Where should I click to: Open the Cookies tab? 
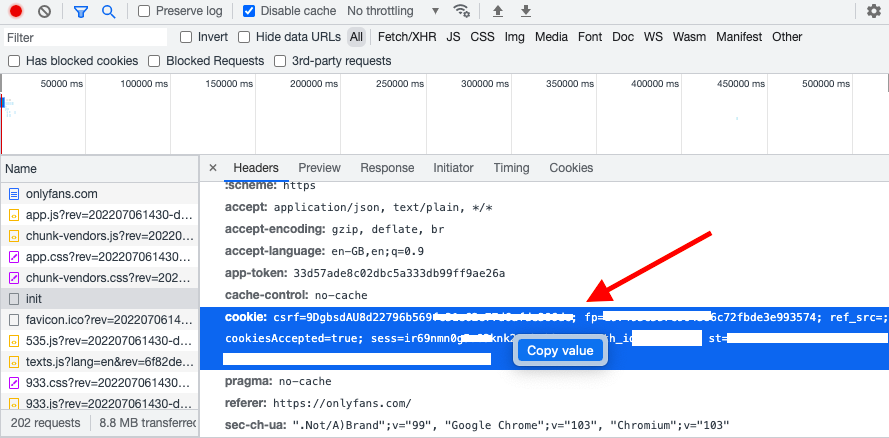tap(571, 168)
